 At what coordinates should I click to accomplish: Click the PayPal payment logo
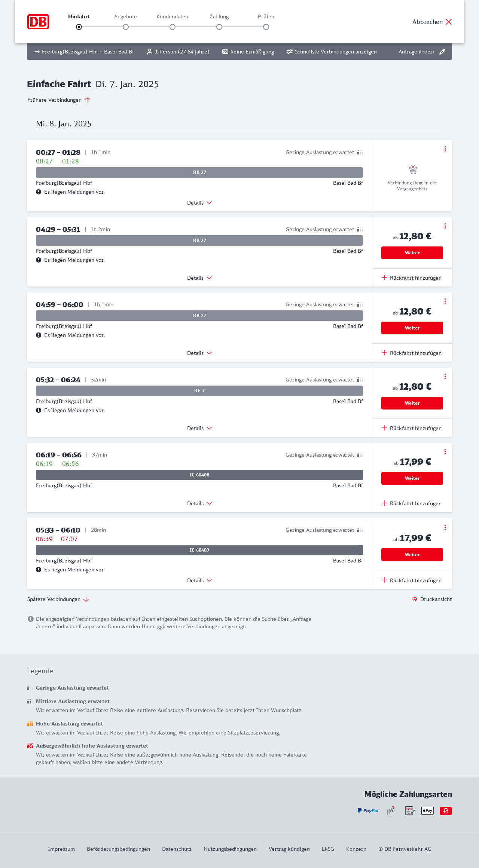tap(368, 810)
